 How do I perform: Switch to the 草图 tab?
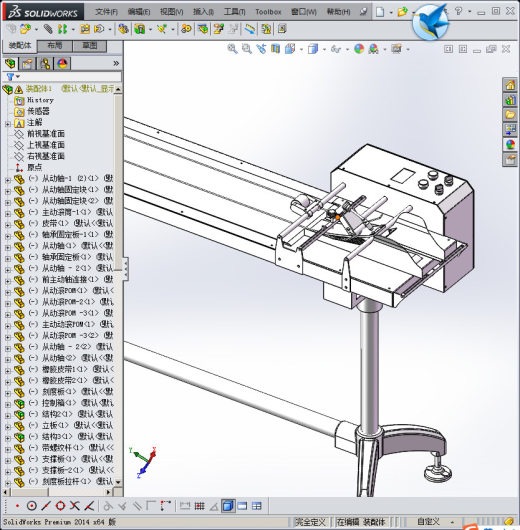click(x=90, y=46)
